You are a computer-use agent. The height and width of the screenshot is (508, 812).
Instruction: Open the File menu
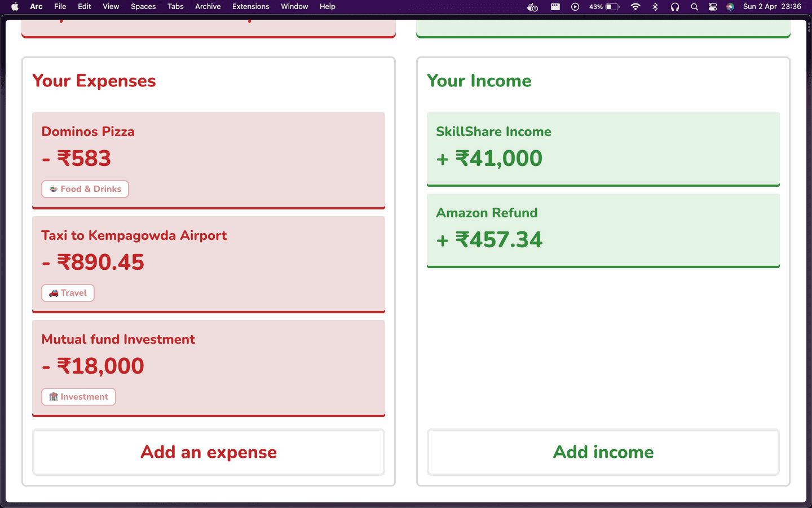[60, 7]
